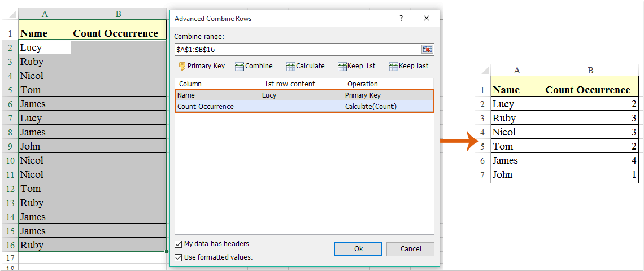The width and height of the screenshot is (644, 271).
Task: Toggle My data has headers checkbox
Action: [179, 244]
